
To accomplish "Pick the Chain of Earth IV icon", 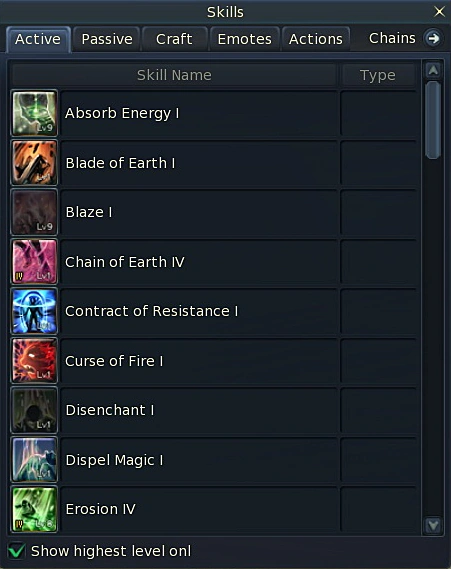I will click(x=34, y=262).
